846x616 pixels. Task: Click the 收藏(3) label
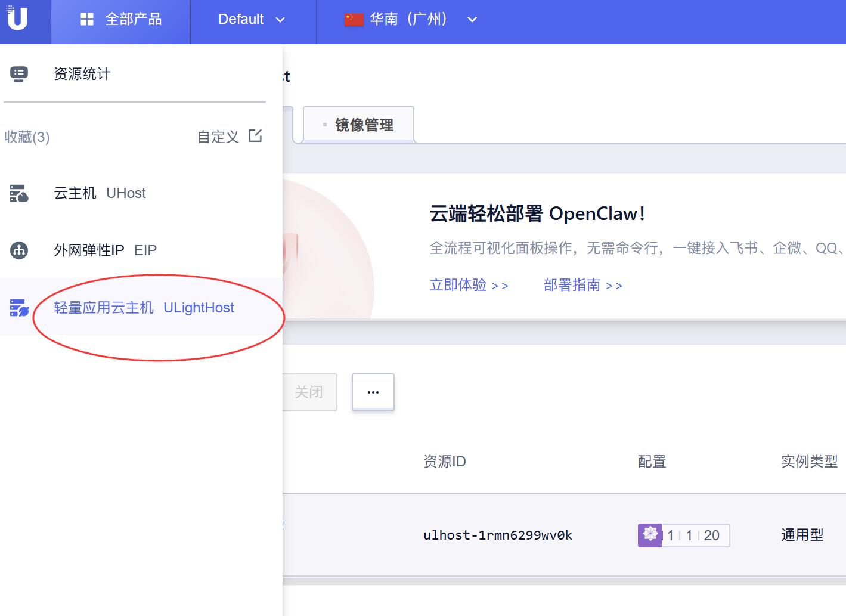[27, 137]
